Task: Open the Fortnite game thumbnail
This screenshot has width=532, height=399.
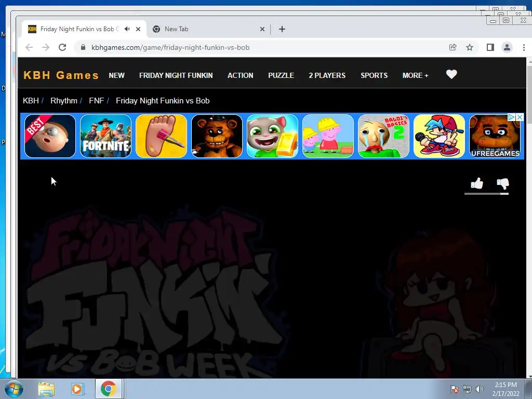Action: pos(105,136)
